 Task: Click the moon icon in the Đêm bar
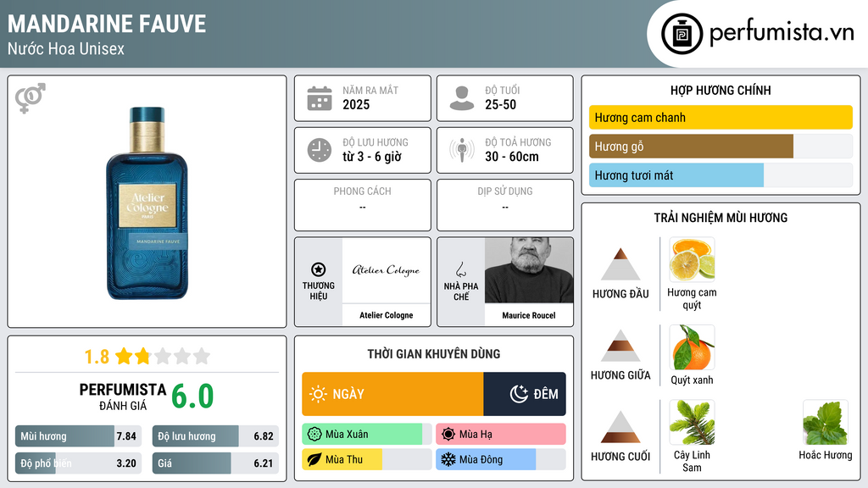[519, 394]
